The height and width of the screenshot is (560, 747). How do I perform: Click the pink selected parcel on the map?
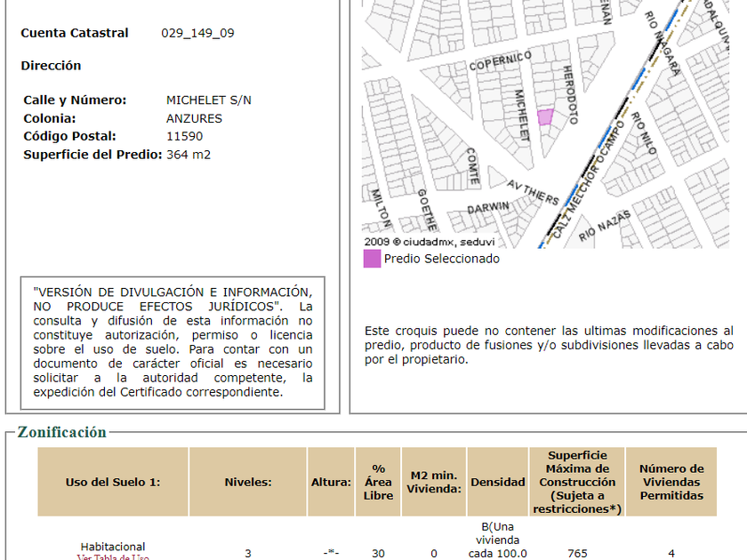click(x=545, y=117)
